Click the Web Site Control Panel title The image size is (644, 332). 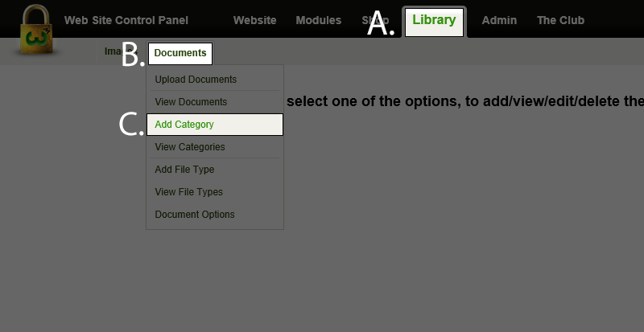click(x=126, y=20)
